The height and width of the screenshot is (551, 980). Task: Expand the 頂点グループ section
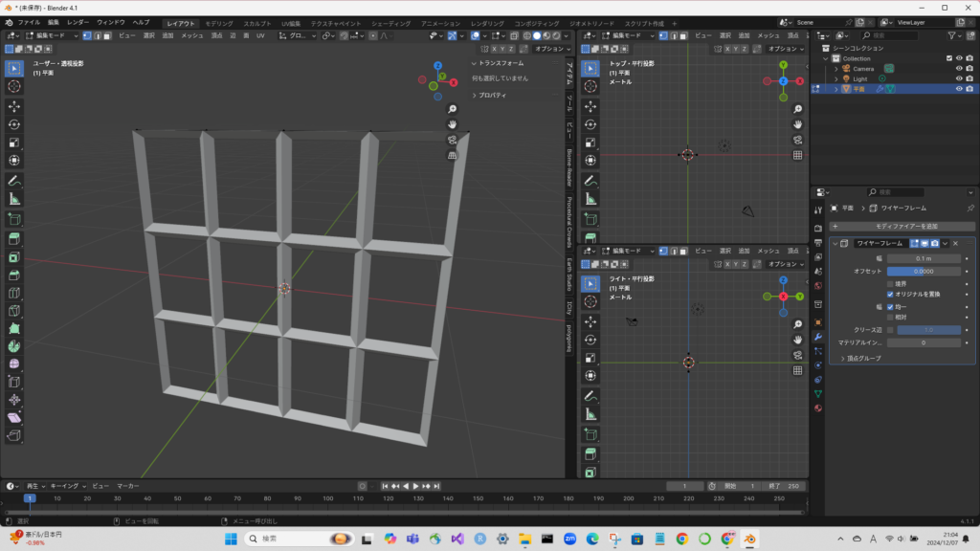coord(863,358)
